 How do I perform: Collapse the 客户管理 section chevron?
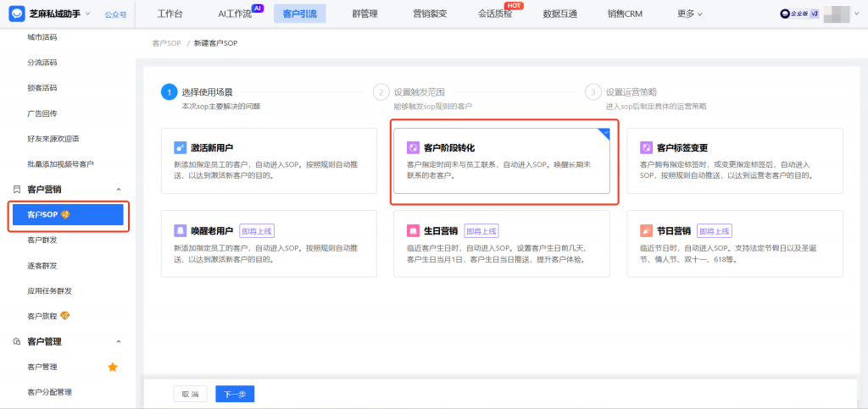118,341
